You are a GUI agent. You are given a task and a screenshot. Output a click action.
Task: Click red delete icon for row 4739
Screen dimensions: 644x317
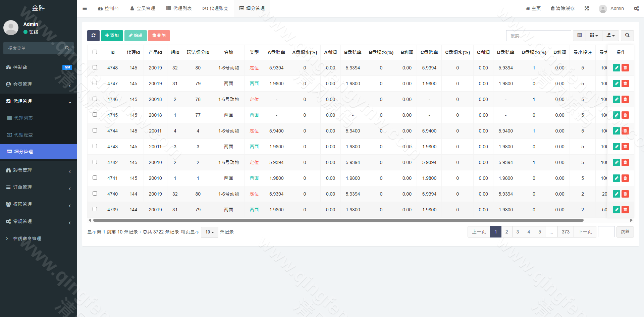tap(625, 210)
